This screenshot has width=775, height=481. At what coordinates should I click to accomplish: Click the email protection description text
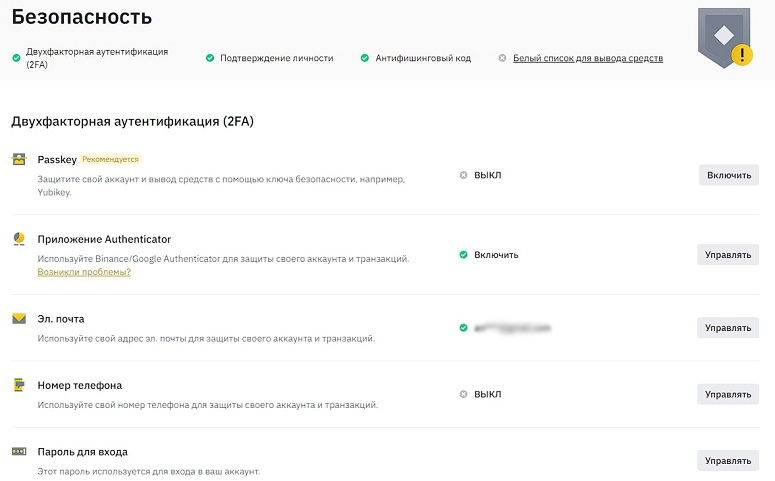206,339
